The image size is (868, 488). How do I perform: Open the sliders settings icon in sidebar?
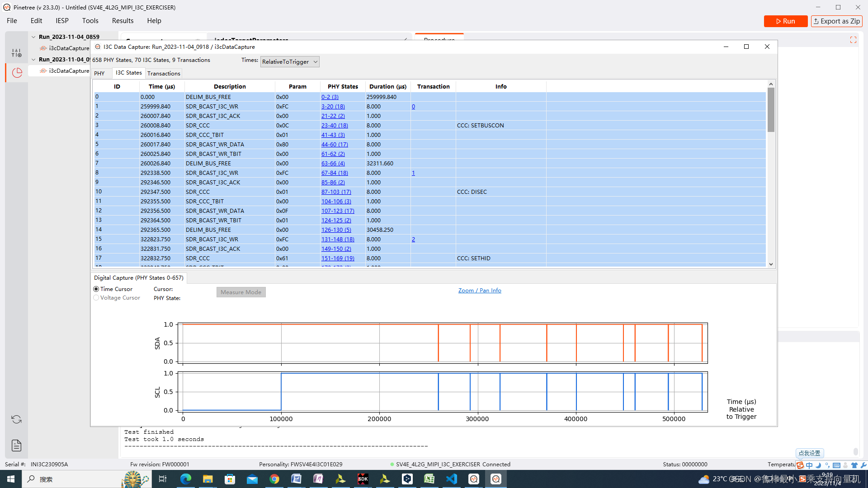[x=17, y=53]
